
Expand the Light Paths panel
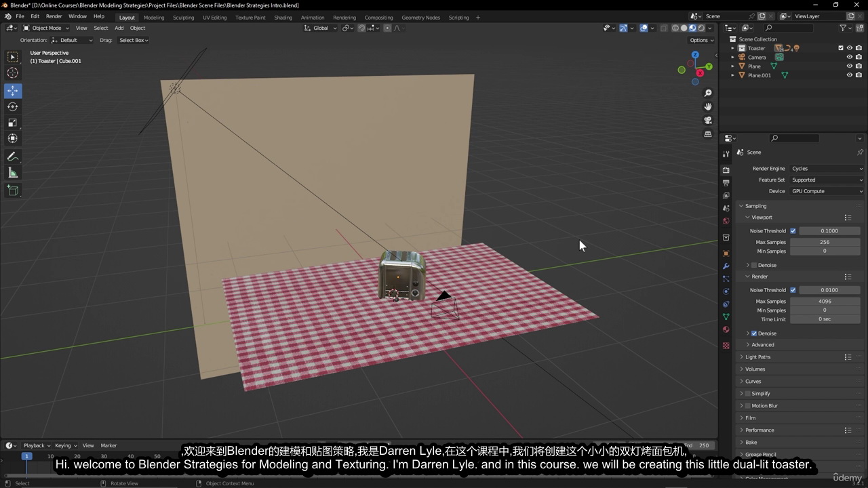[x=757, y=357]
